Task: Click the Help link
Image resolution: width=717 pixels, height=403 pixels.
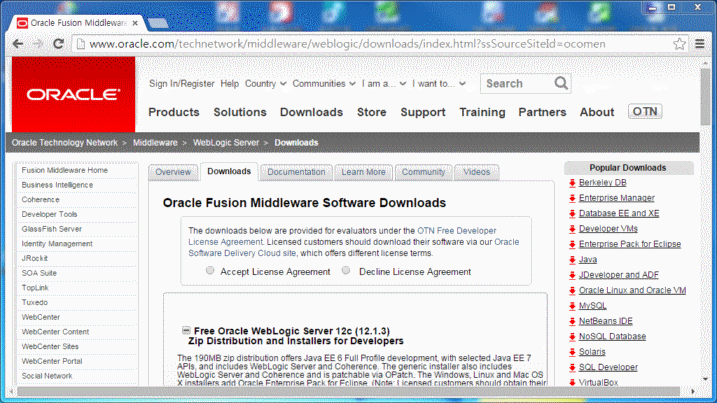Action: (230, 84)
